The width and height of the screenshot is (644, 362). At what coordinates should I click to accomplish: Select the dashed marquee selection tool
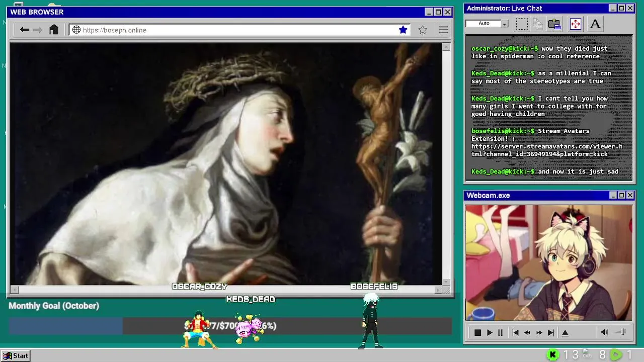pos(522,24)
